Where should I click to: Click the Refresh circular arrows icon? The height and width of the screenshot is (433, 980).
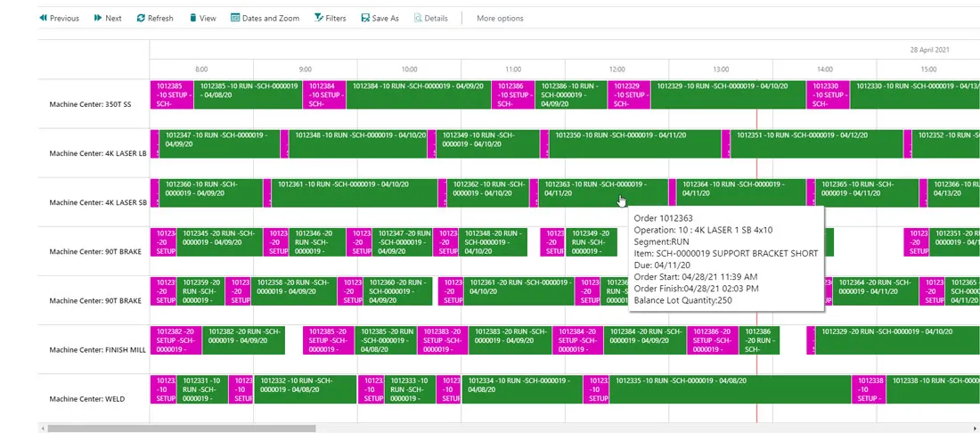click(141, 18)
